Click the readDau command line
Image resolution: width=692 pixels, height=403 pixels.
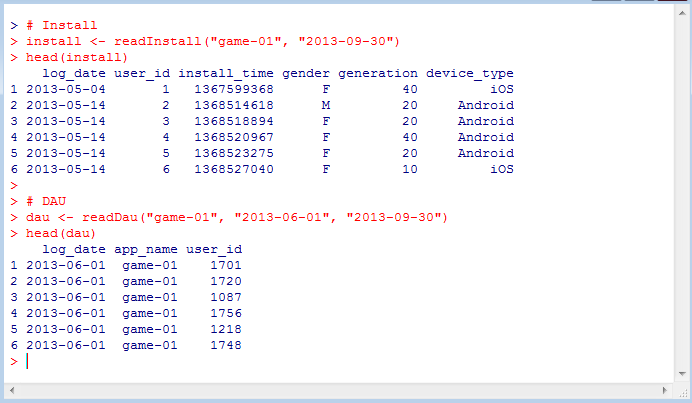(237, 217)
